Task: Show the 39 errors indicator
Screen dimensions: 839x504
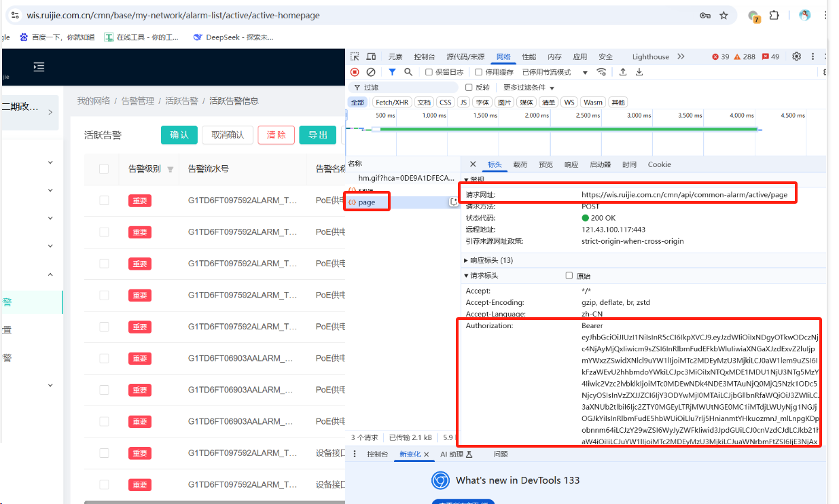Action: click(x=720, y=56)
